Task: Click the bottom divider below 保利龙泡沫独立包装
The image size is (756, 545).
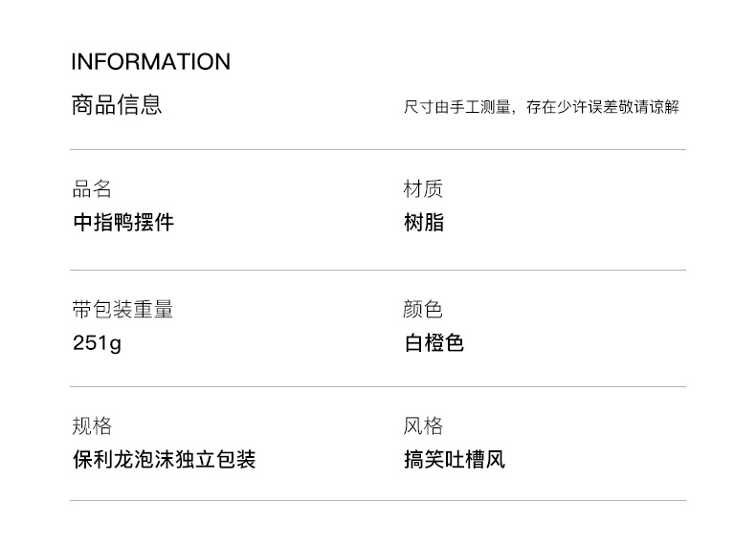Action: [378, 500]
